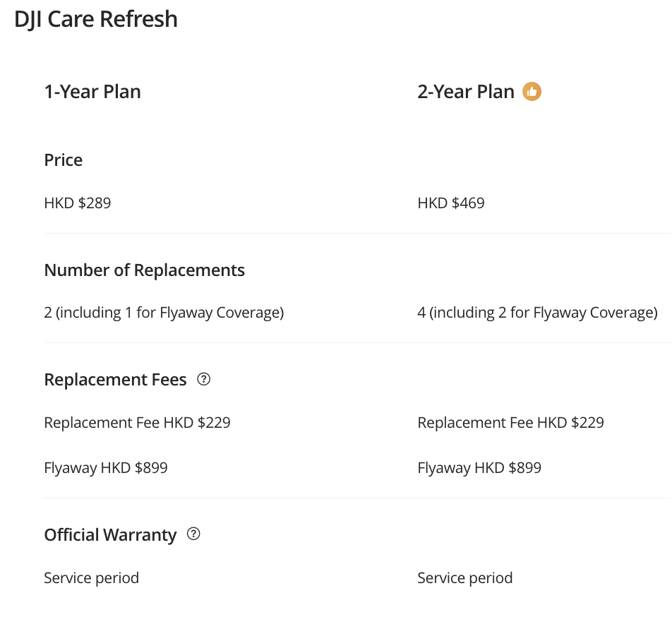This screenshot has width=672, height=617.
Task: Click 1-Year replacements count text
Action: click(x=164, y=312)
